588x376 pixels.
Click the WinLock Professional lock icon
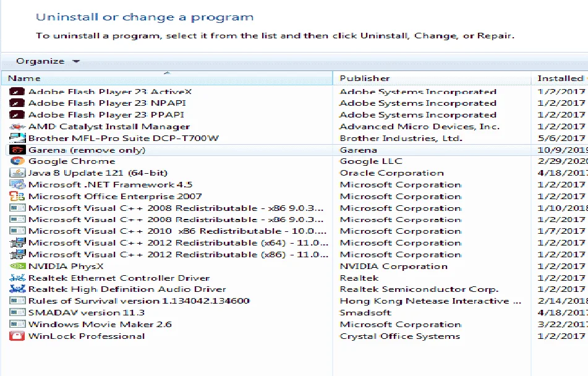tap(17, 336)
